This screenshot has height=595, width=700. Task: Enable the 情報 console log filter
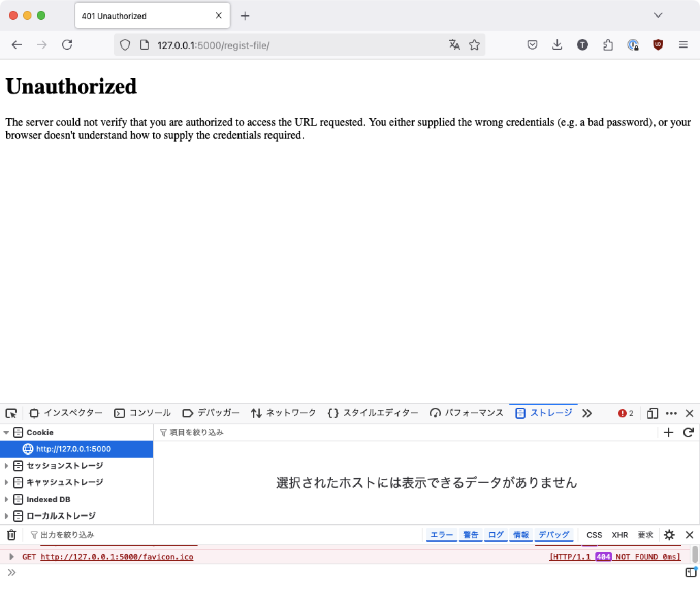tap(520, 535)
